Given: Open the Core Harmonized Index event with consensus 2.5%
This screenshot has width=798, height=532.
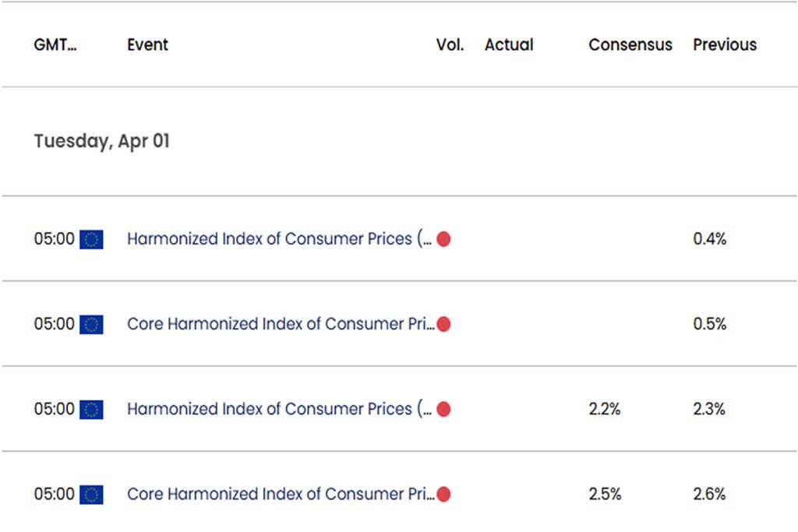Looking at the screenshot, I should (281, 493).
